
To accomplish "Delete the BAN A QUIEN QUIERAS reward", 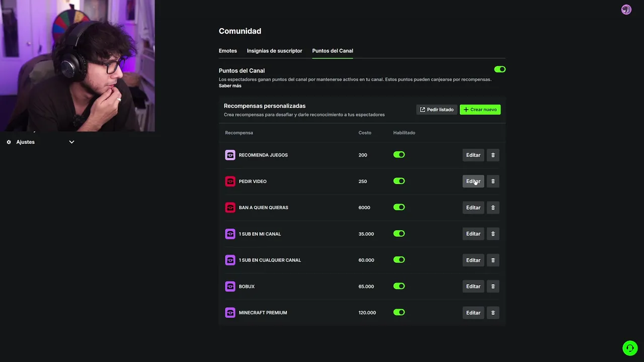I will click(x=493, y=207).
